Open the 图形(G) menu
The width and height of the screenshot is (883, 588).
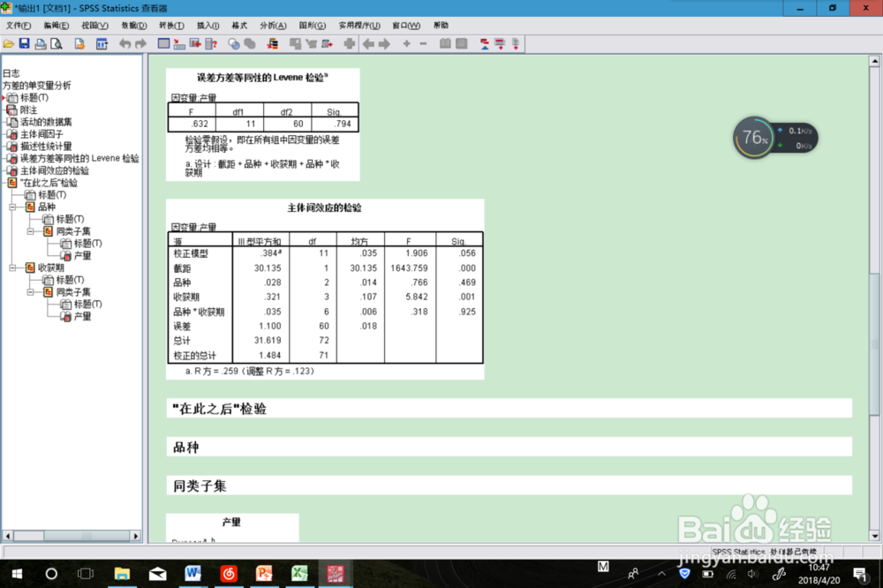(x=311, y=25)
